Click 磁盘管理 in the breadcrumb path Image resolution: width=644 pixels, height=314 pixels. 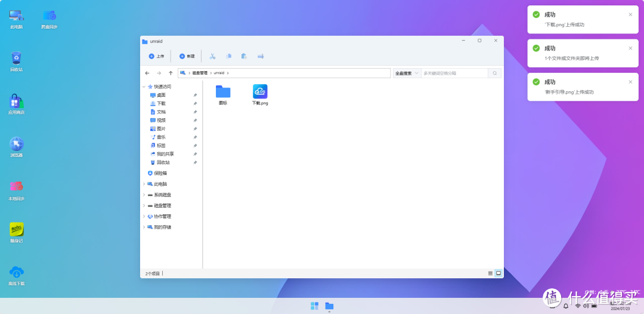tap(200, 73)
